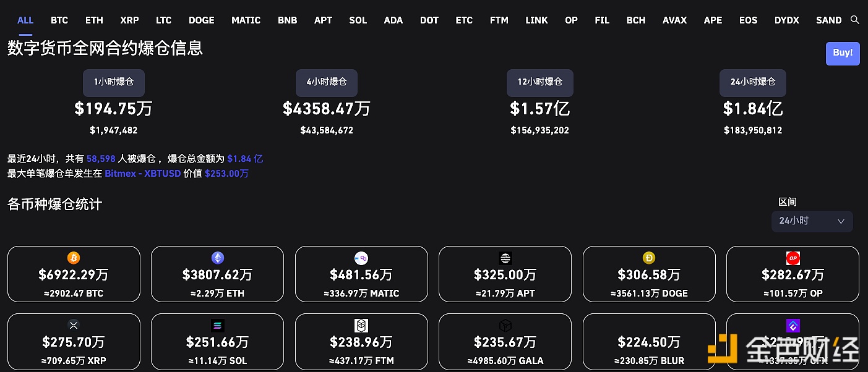Screen dimensions: 868x372
Task: Open the Bitmex - XBTUSD link
Action: 143,174
